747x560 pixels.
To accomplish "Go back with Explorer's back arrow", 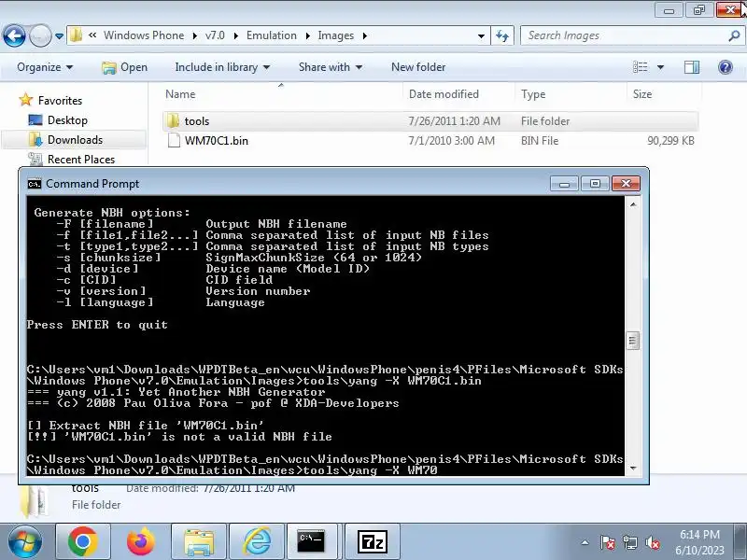I will tap(14, 35).
